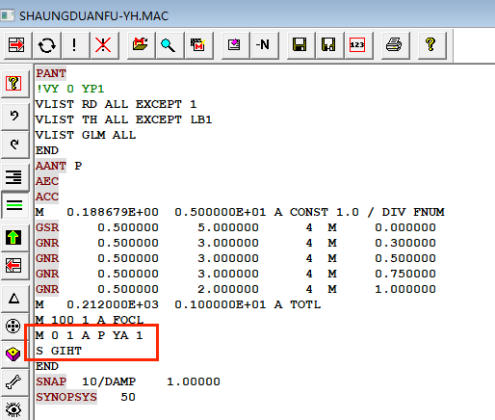Click the ACC command line
Screen dimensions: 495x420
(x=47, y=197)
